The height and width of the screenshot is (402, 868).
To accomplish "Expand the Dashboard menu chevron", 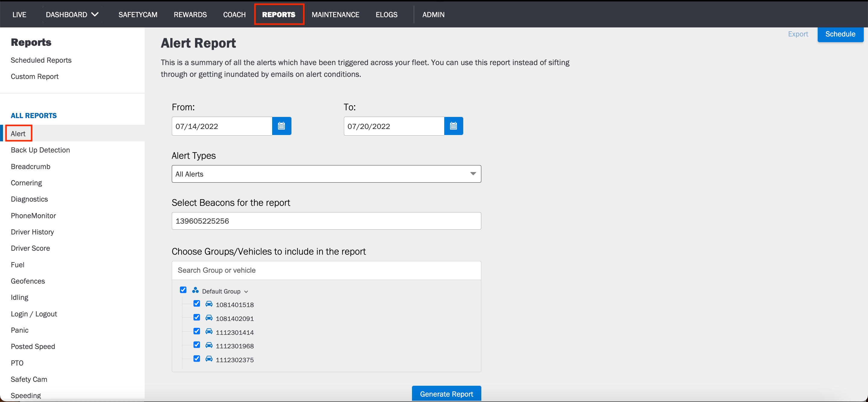I will pyautogui.click(x=95, y=14).
